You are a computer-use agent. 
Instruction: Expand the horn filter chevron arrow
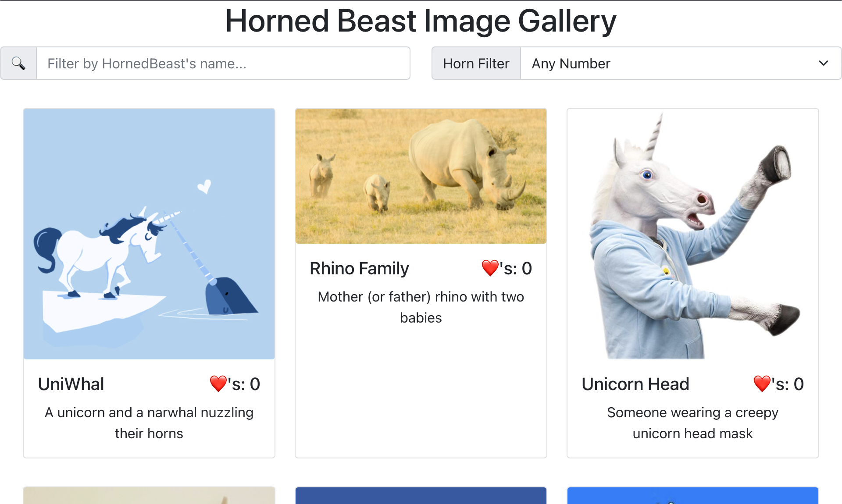click(x=823, y=64)
